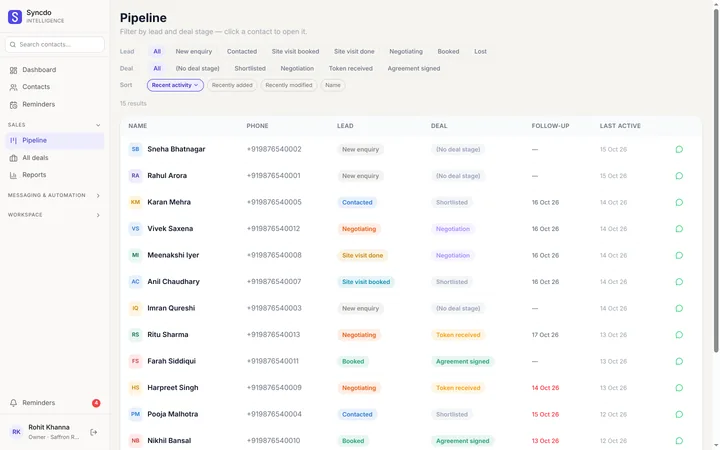720x450 pixels.
Task: Open chat icon for Farah Siddiqui
Action: (x=679, y=361)
